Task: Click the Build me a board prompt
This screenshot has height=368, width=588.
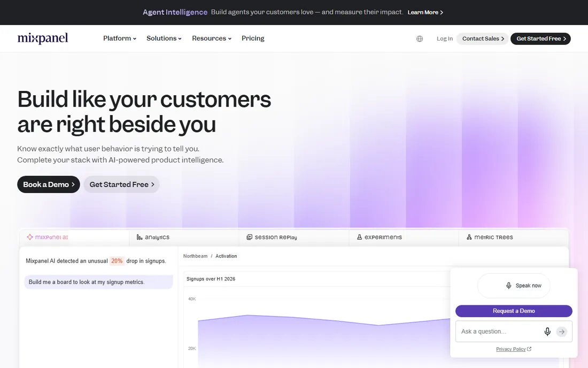Action: [99, 282]
